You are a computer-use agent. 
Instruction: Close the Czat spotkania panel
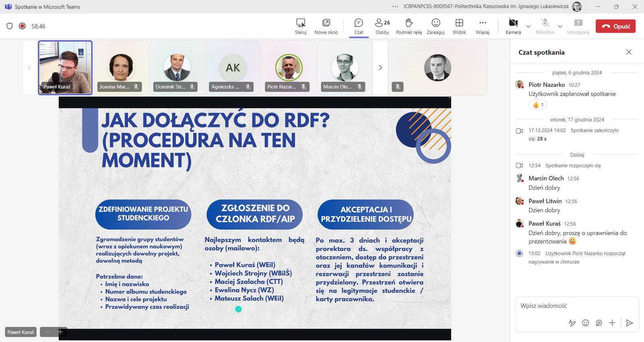click(x=629, y=52)
